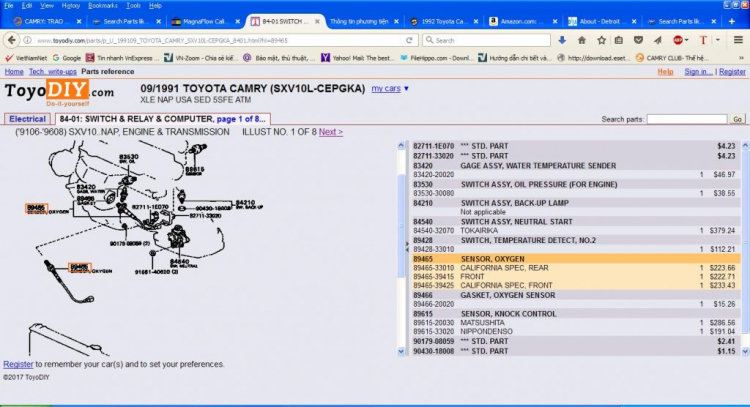The width and height of the screenshot is (750, 407).
Task: Click right scrollbar down arrow of parts list
Action: pos(745,351)
